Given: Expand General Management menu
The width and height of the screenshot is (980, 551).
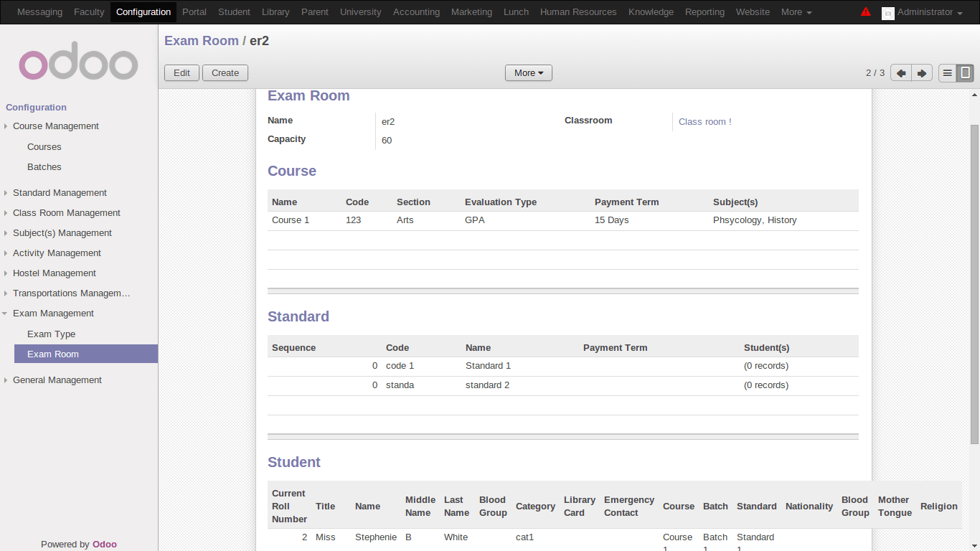Looking at the screenshot, I should [x=57, y=380].
